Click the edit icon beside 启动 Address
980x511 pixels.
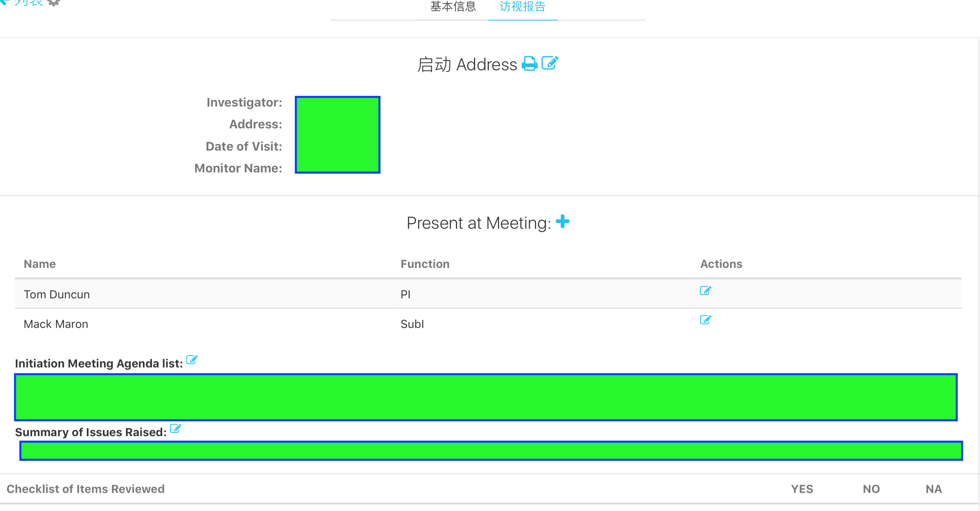(550, 63)
